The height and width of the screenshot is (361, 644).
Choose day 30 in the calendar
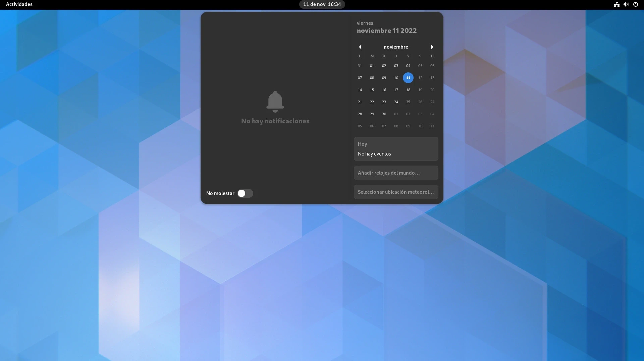[384, 114]
